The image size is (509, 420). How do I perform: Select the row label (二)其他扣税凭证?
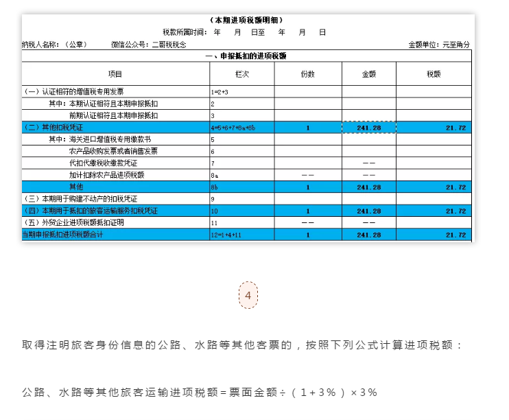[54, 128]
